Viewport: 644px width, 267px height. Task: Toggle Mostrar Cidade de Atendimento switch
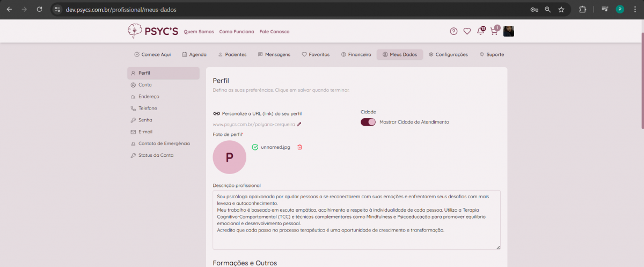pyautogui.click(x=368, y=122)
